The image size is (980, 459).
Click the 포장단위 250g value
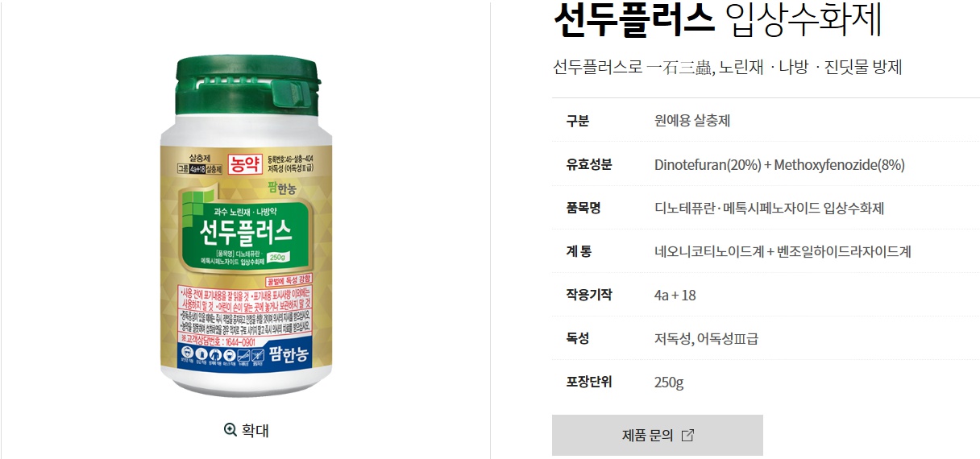[x=669, y=382]
